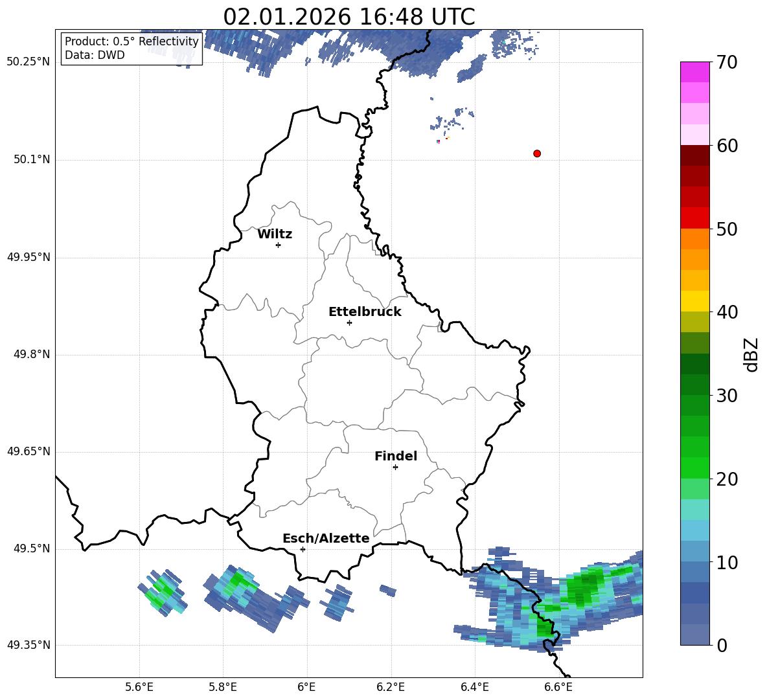Click the orange colorbar segment near 50
Screen dimensions: 767x700
pos(694,238)
